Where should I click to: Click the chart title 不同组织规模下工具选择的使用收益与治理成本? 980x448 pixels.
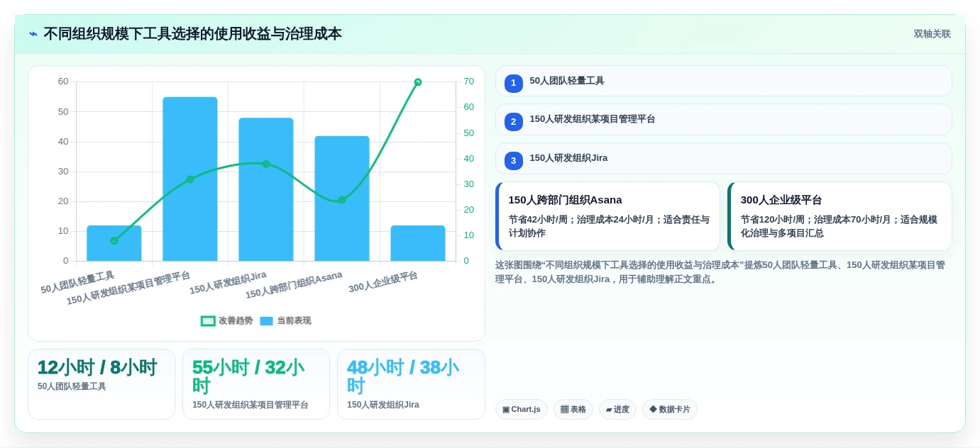point(192,34)
